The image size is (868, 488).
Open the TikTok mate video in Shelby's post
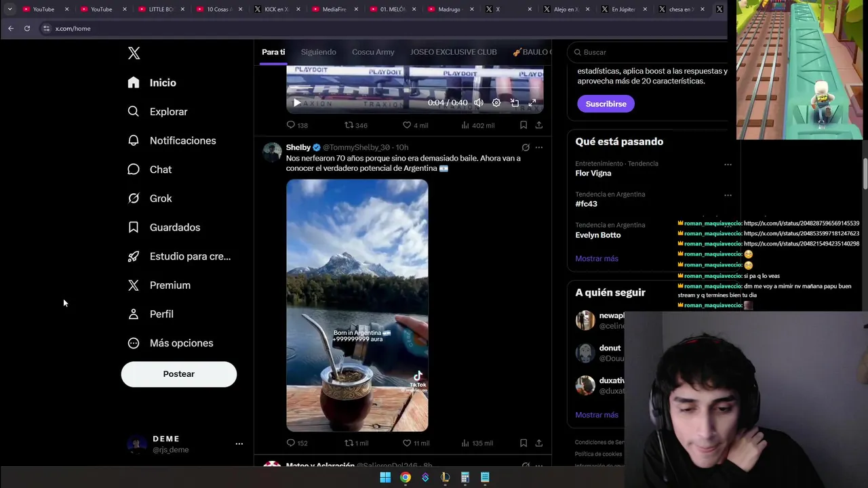[x=357, y=305]
